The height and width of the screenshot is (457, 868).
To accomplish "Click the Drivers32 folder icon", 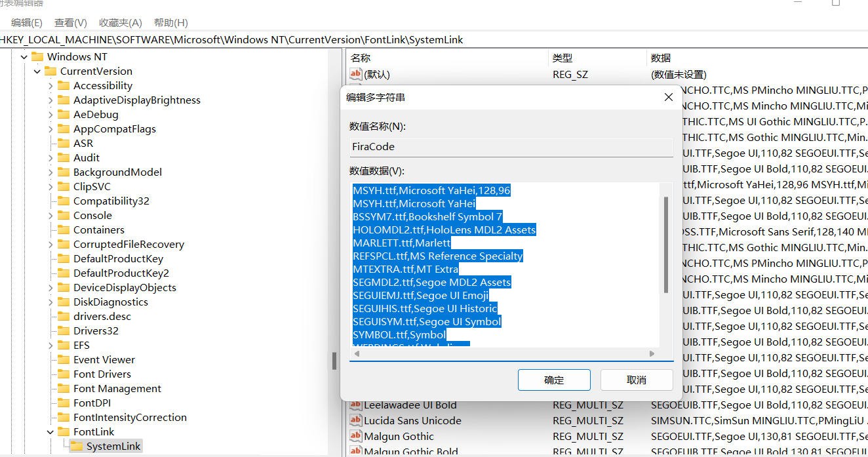I will tap(63, 331).
